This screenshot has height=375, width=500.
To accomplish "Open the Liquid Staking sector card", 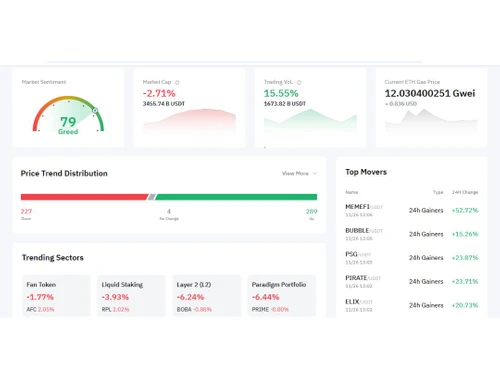I will point(131,296).
